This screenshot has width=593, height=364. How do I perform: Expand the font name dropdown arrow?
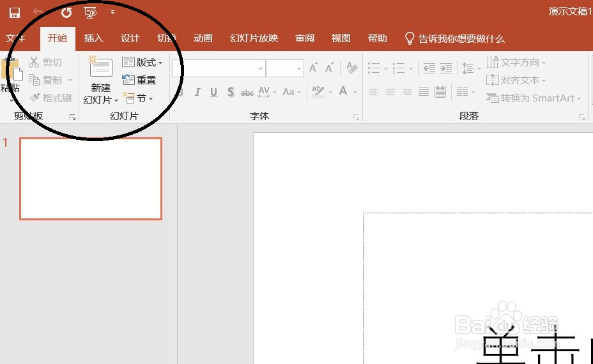261,68
